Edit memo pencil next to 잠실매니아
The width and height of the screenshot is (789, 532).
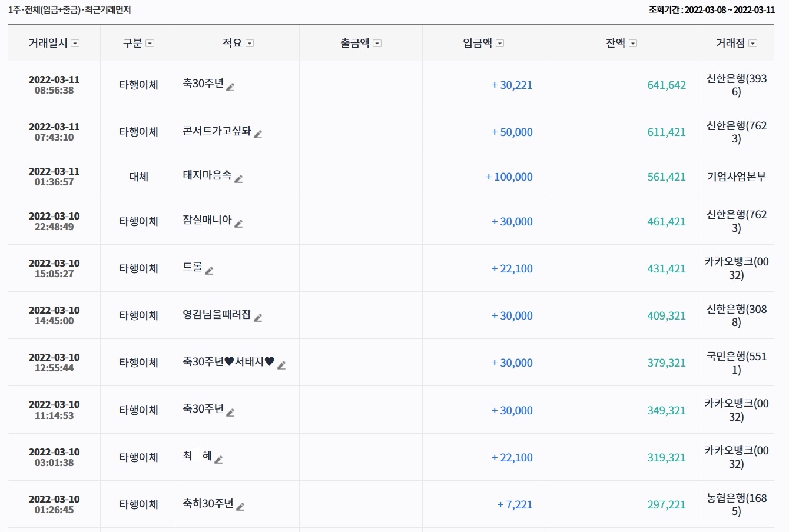pos(238,224)
